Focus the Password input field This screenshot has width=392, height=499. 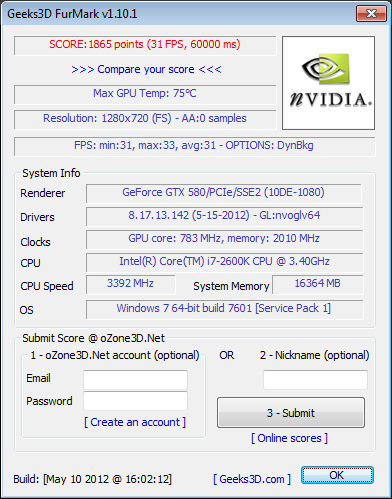135,401
